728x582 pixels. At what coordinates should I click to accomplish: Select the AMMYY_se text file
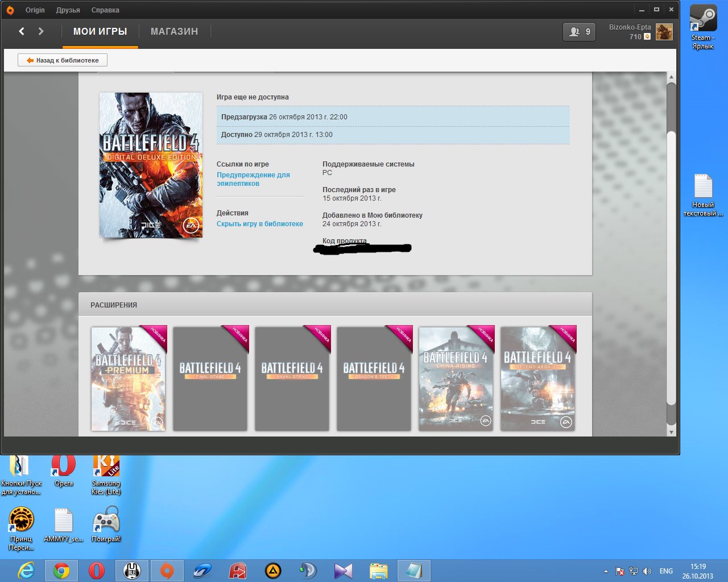(64, 525)
